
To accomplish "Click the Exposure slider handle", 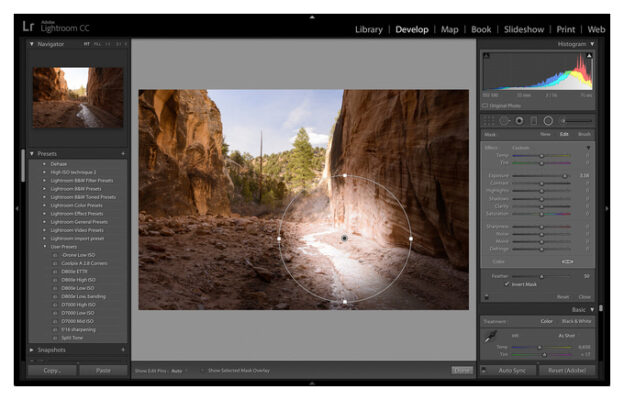I will point(564,176).
